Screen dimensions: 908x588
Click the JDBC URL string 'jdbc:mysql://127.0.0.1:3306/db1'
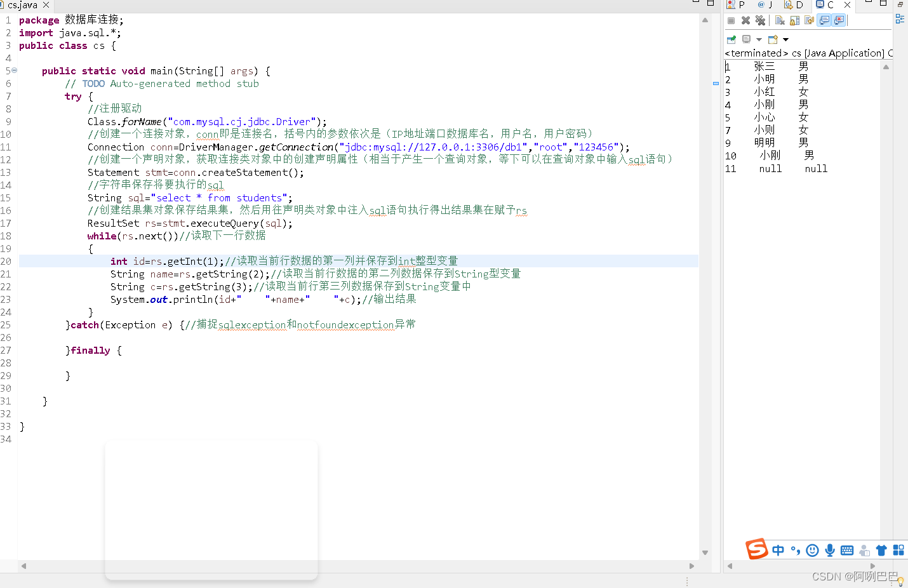click(x=436, y=147)
